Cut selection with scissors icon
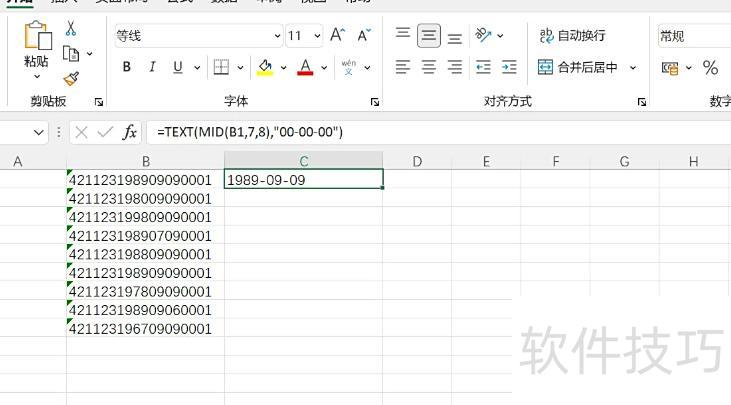 [x=70, y=28]
